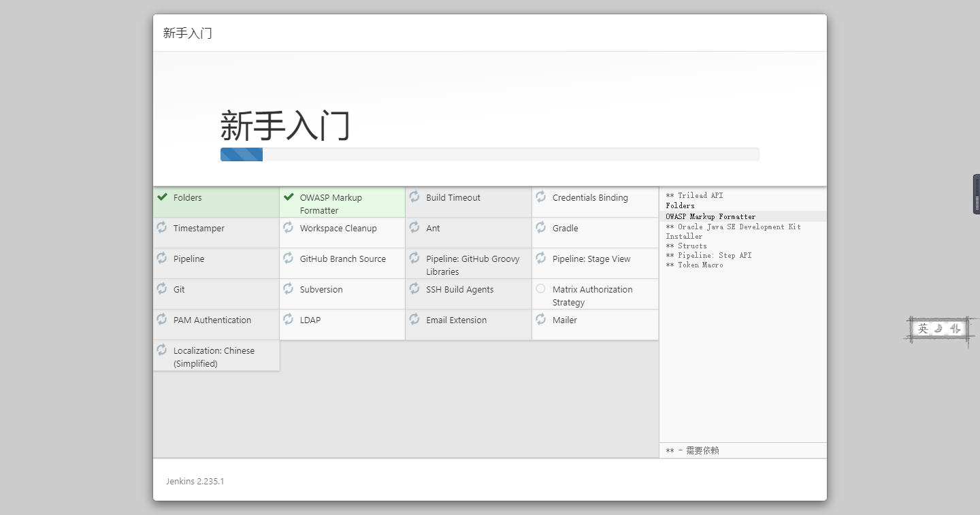This screenshot has width=980, height=515.
Task: Click the spinning sync icon beside Build Timeout
Action: [414, 197]
